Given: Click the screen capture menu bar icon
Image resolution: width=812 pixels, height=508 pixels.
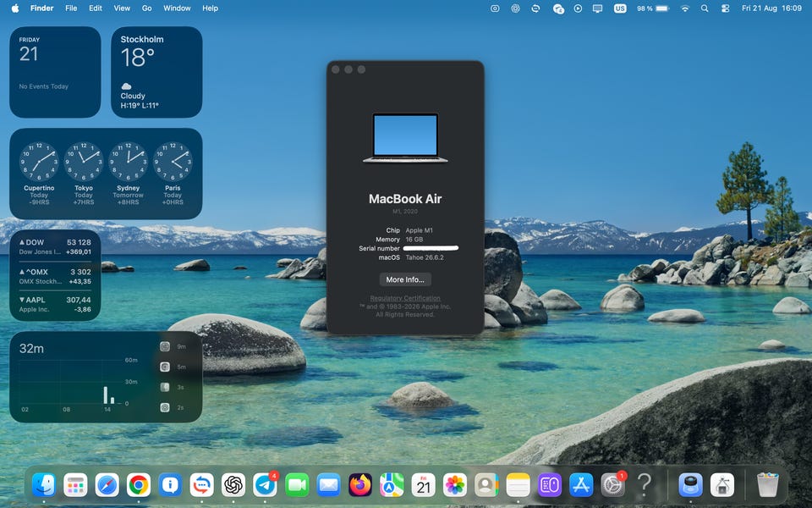Looking at the screenshot, I should tap(495, 8).
